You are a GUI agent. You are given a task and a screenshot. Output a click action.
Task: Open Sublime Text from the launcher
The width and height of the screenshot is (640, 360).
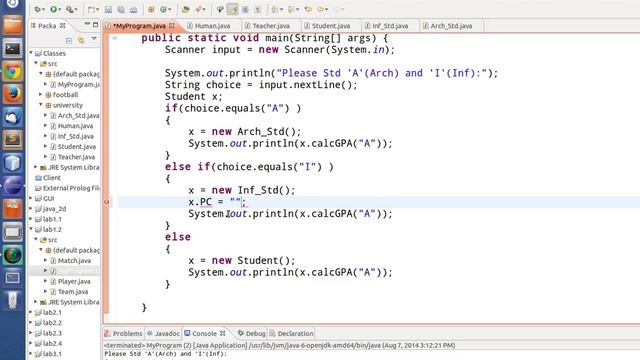[x=13, y=140]
